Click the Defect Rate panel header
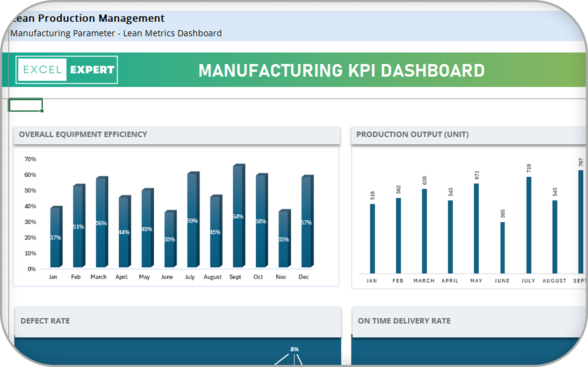Image resolution: width=588 pixels, height=367 pixels. 45,321
